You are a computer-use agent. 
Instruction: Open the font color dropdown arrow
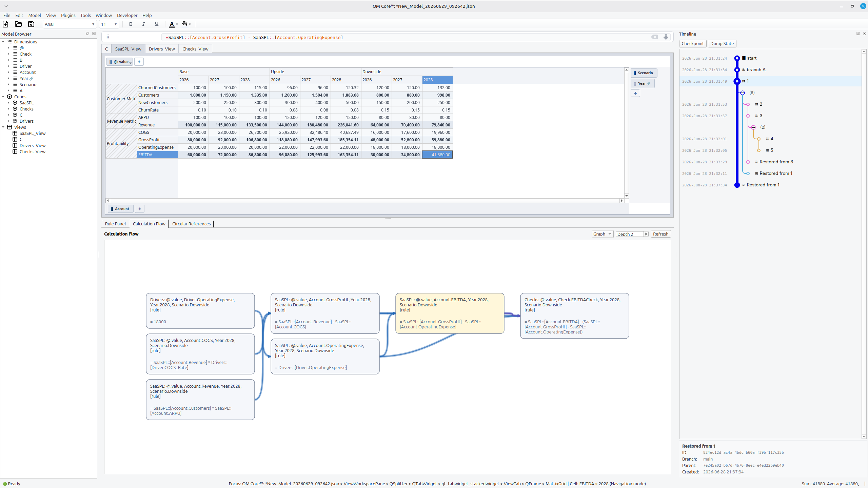177,24
